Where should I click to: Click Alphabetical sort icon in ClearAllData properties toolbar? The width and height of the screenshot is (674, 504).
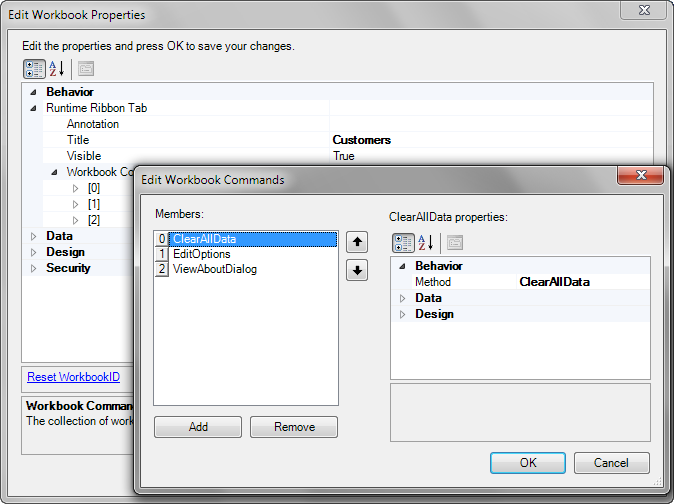(426, 243)
